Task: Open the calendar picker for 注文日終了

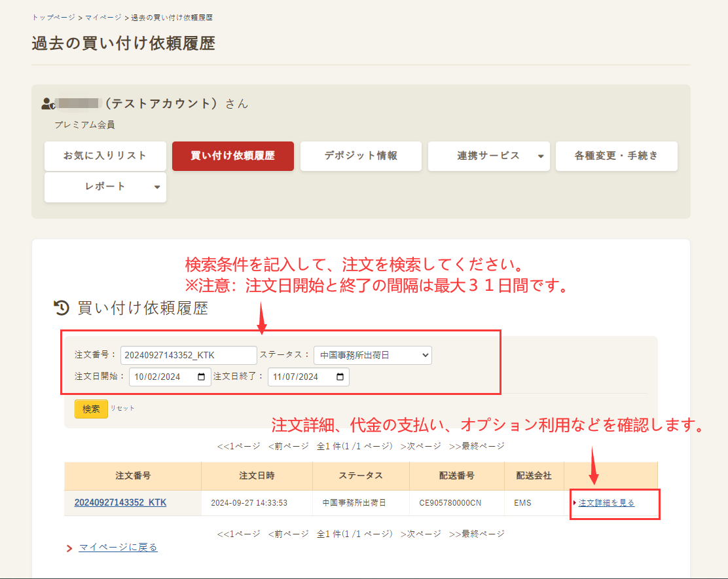Action: pos(341,377)
